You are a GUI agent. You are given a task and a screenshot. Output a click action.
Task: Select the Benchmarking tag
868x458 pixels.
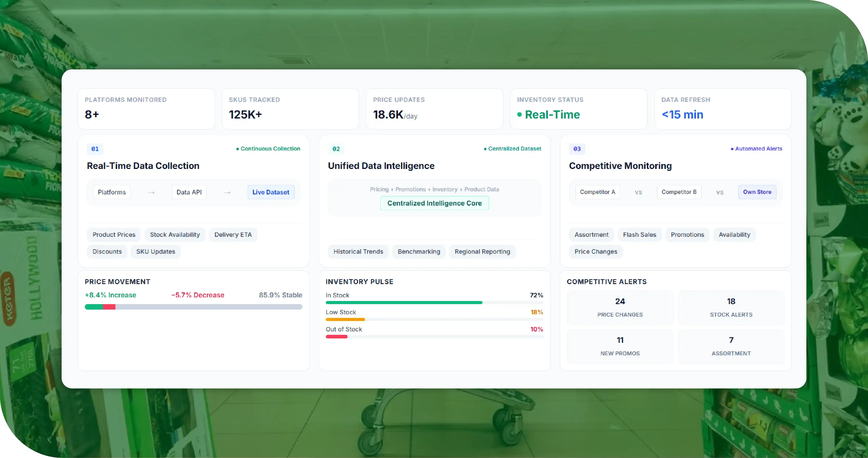419,251
